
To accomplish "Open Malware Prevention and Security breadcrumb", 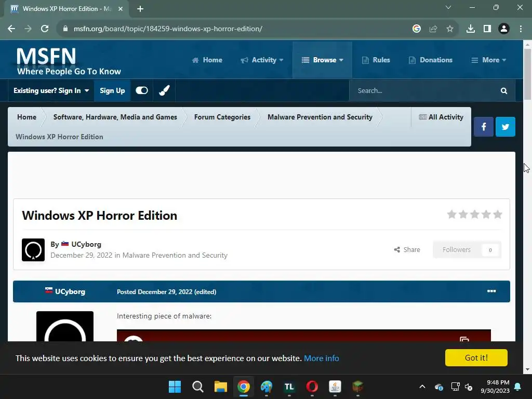I will pos(320,117).
